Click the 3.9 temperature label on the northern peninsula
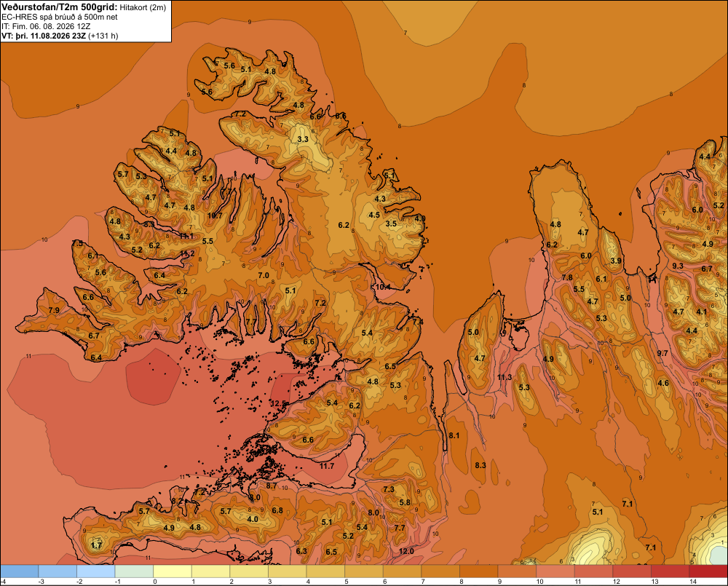 pos(616,261)
